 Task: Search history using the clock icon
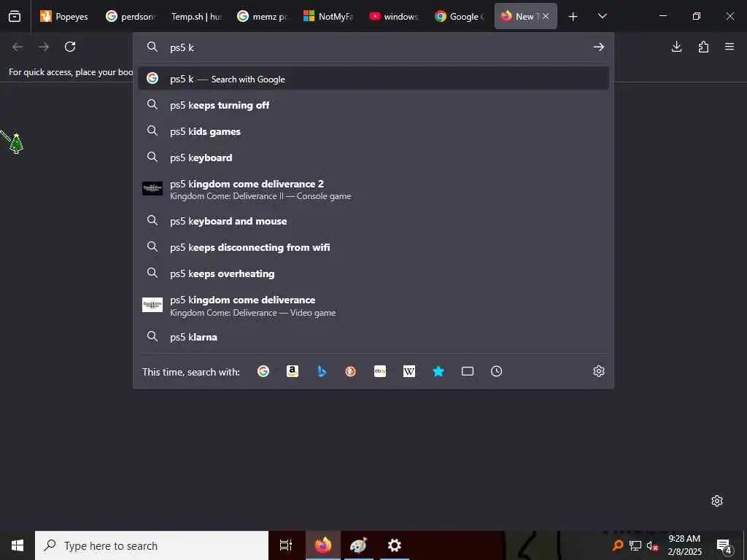tap(496, 371)
